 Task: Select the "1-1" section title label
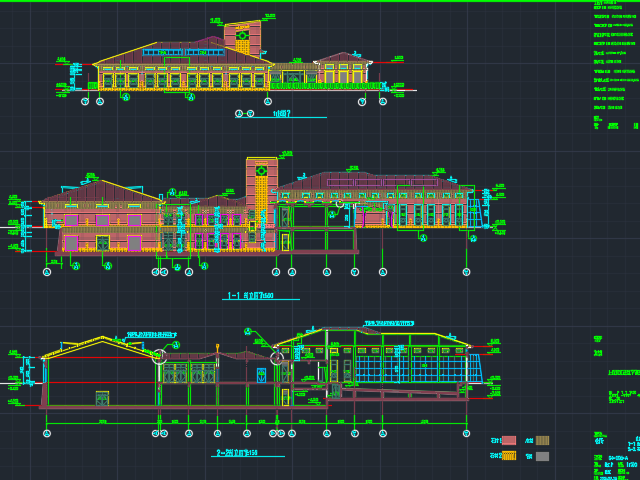[250, 296]
